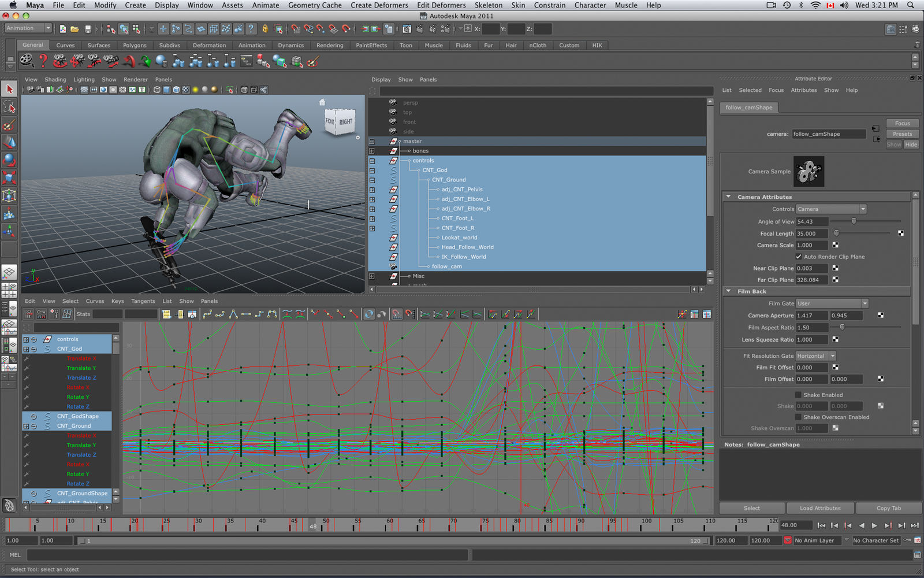Click the paintbrush shelf icon
The width and height of the screenshot is (924, 578).
click(314, 60)
